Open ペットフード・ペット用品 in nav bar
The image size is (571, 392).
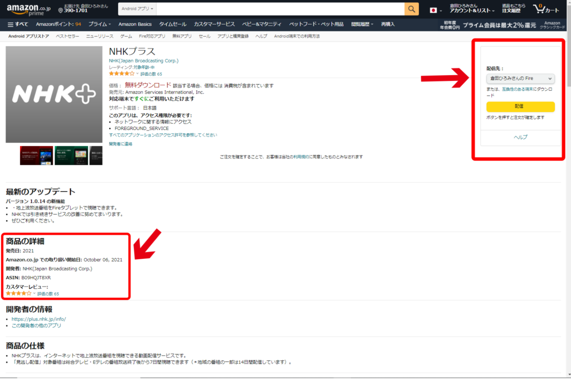(x=316, y=25)
